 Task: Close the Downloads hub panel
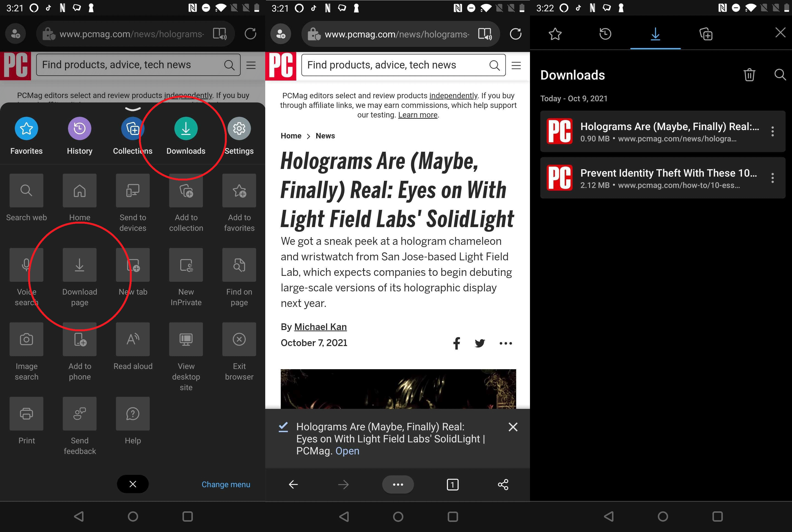(780, 33)
